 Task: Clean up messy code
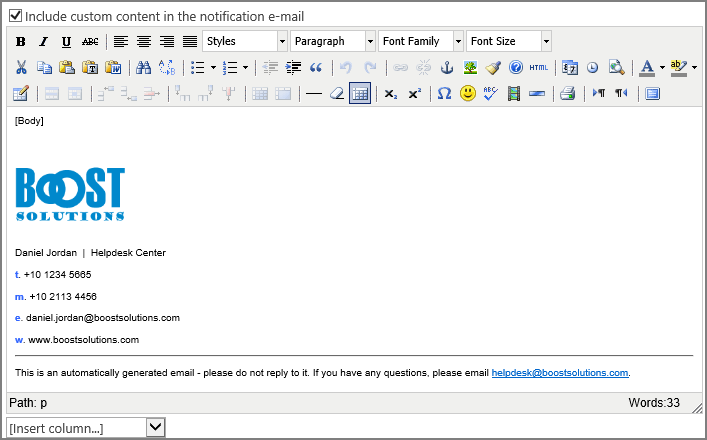coord(493,68)
